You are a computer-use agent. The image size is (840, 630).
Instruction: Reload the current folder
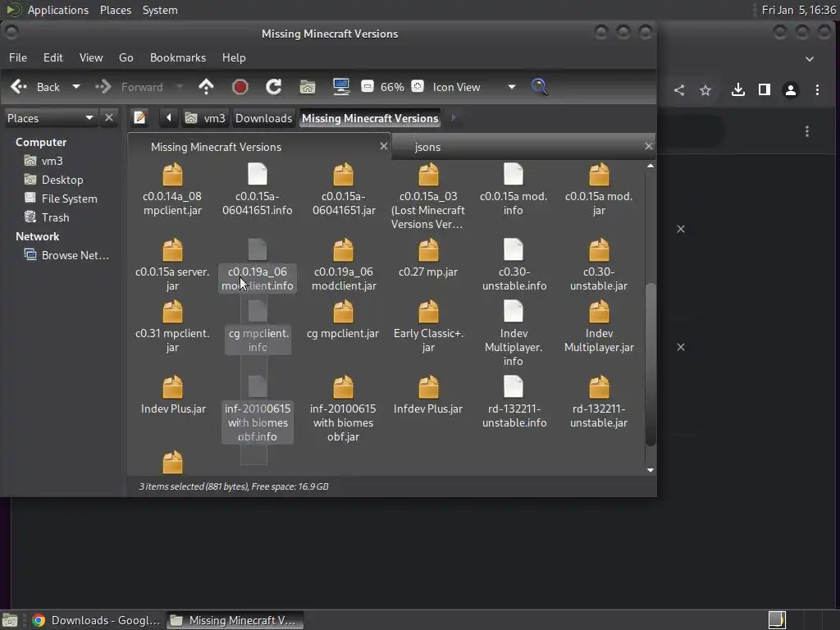(274, 87)
